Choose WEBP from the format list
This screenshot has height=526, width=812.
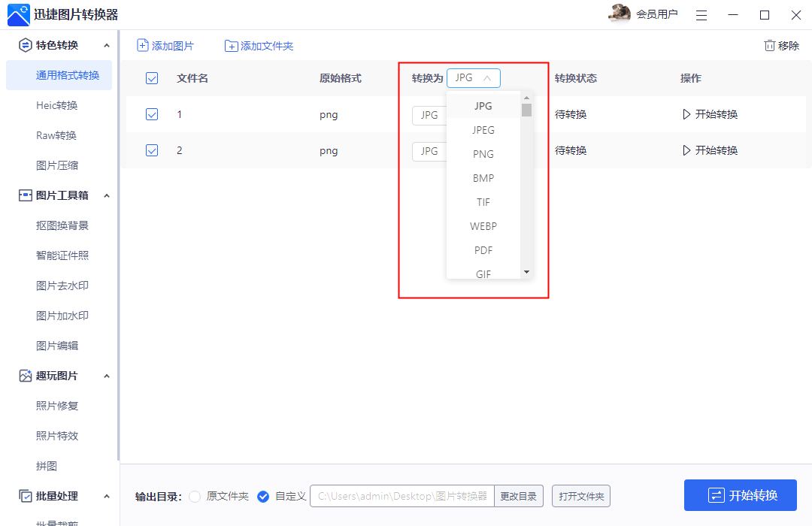pos(483,226)
